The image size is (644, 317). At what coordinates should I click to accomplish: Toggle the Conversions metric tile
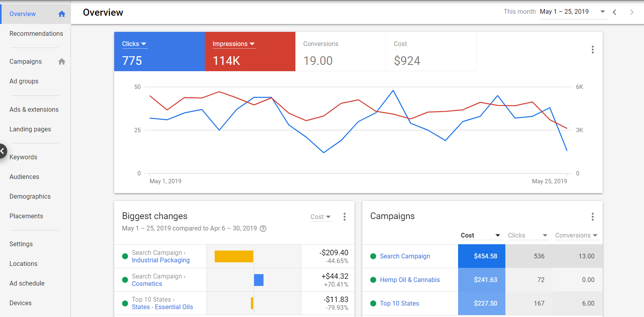click(x=340, y=52)
